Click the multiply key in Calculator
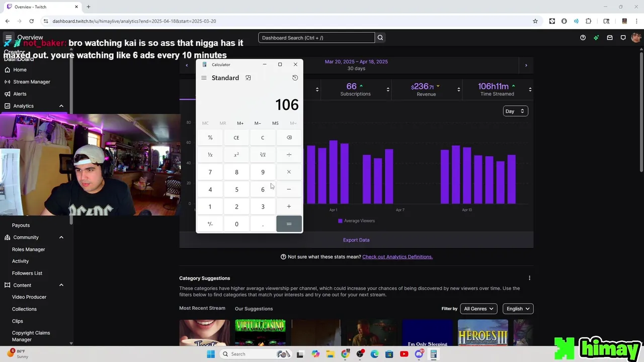Viewport: 644px width, 362px height. [x=289, y=172]
